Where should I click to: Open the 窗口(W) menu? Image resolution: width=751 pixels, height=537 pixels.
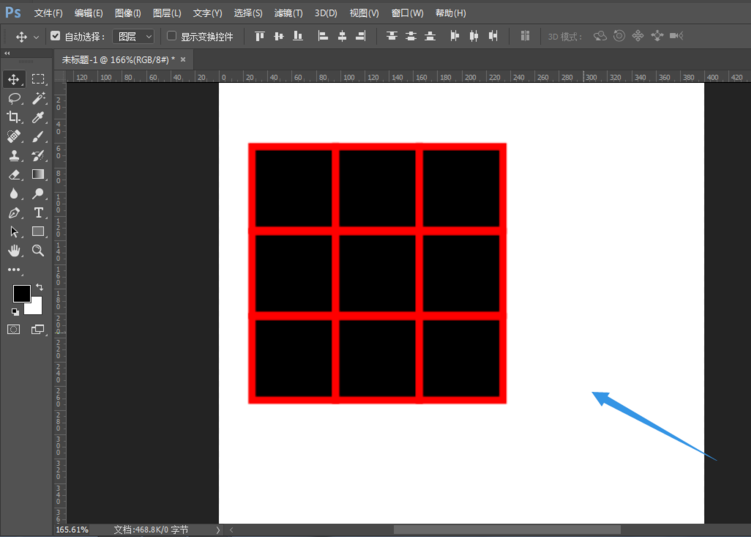click(x=407, y=13)
